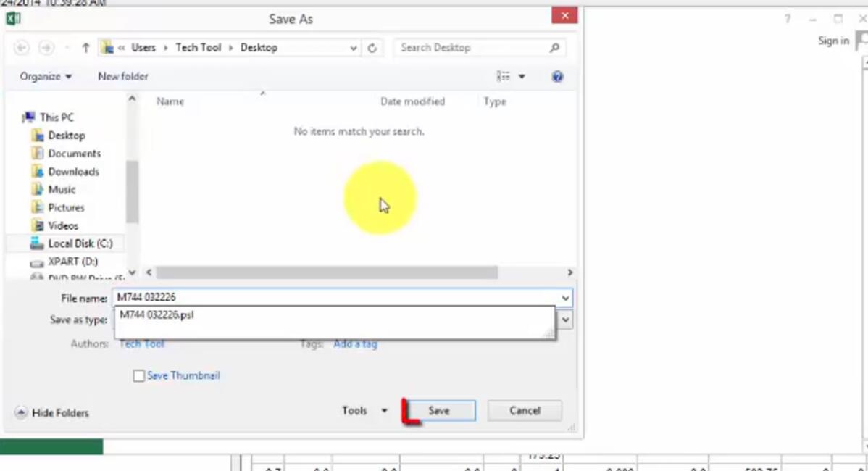Screen dimensions: 868x471
Task: Click the refresh icon in address bar
Action: 372,48
